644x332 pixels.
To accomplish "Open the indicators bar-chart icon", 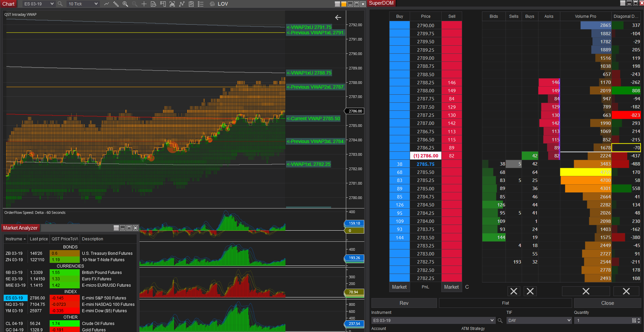I will 172,4.
